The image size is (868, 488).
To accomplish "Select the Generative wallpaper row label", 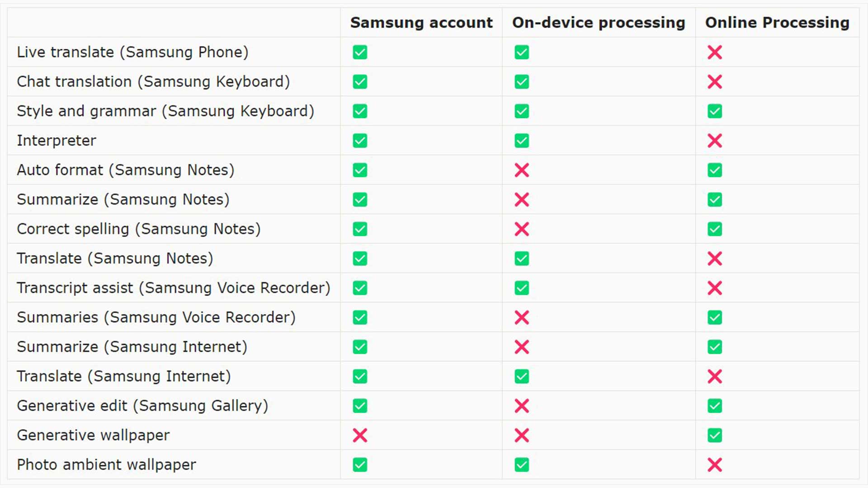I will click(93, 435).
